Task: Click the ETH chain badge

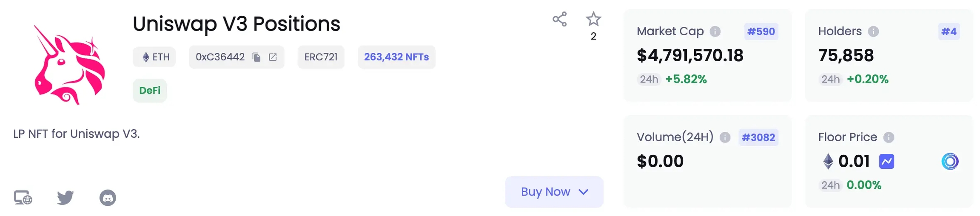Action: click(154, 57)
